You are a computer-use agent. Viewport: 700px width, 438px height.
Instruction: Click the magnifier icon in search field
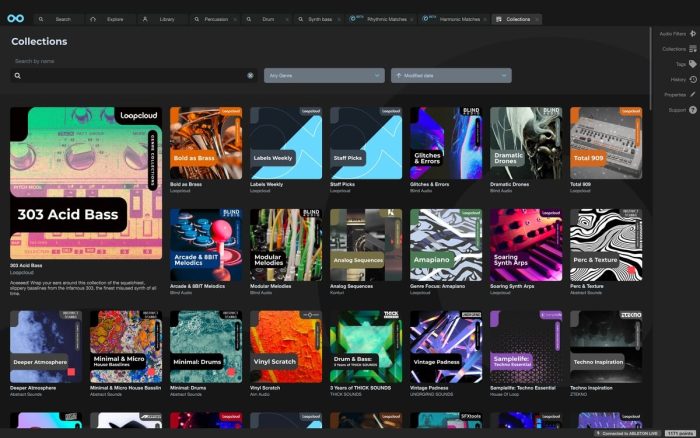pyautogui.click(x=17, y=76)
